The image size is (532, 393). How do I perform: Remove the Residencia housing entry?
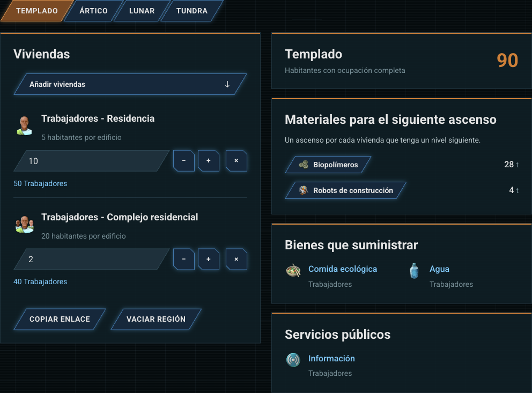pyautogui.click(x=237, y=161)
